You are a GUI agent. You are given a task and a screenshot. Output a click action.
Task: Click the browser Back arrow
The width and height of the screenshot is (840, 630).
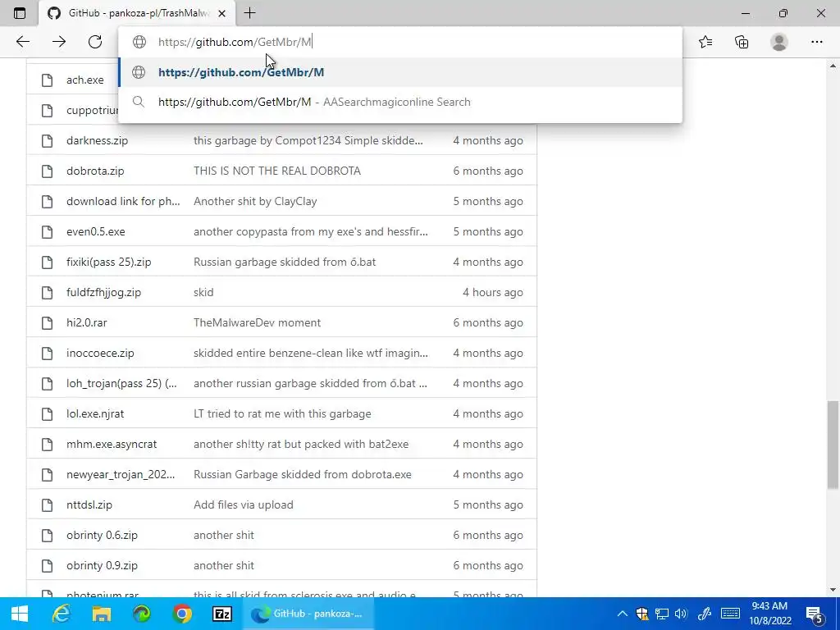click(22, 42)
